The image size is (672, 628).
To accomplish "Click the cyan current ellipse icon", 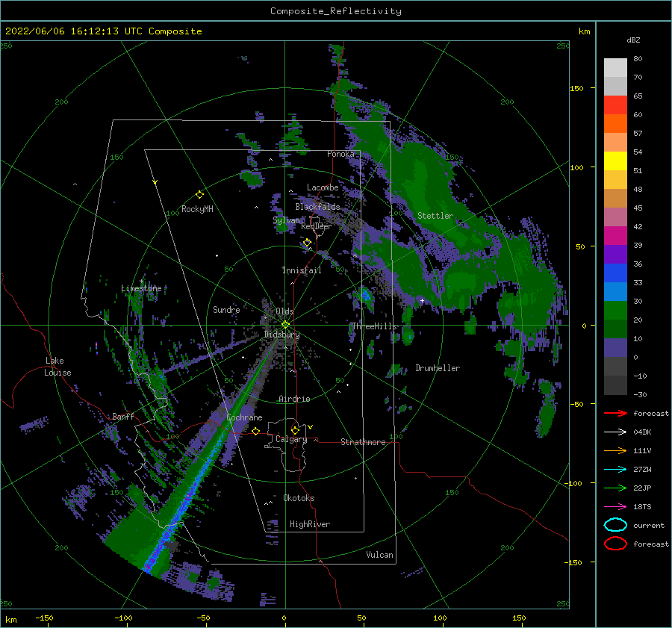I will click(x=615, y=525).
